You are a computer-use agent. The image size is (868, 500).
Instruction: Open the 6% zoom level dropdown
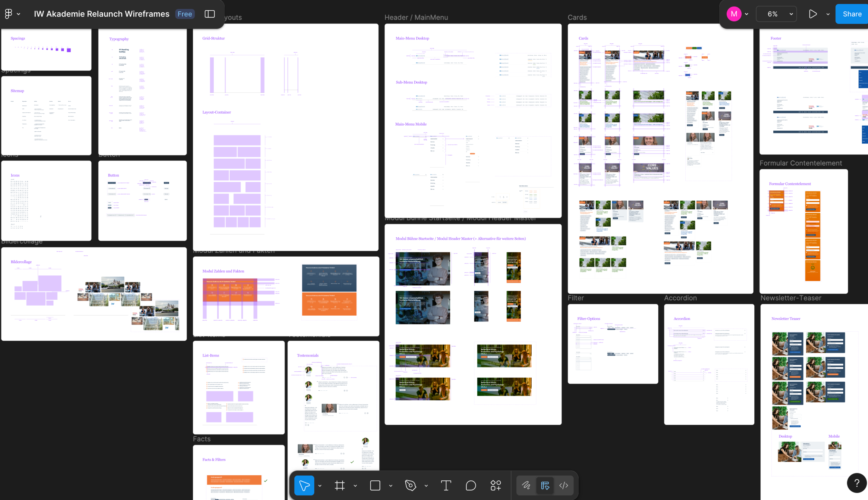[x=776, y=14]
